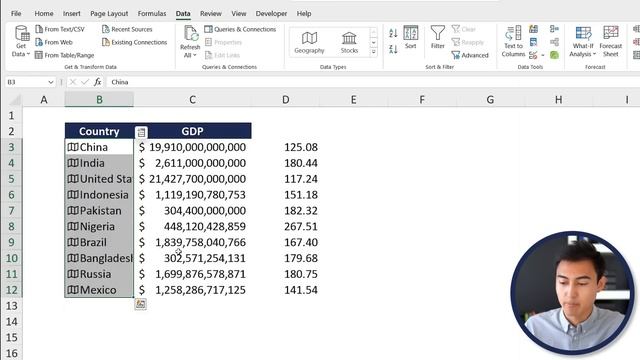Click the map icon next to Brazil
Viewport: 640px width, 360px height.
73,242
